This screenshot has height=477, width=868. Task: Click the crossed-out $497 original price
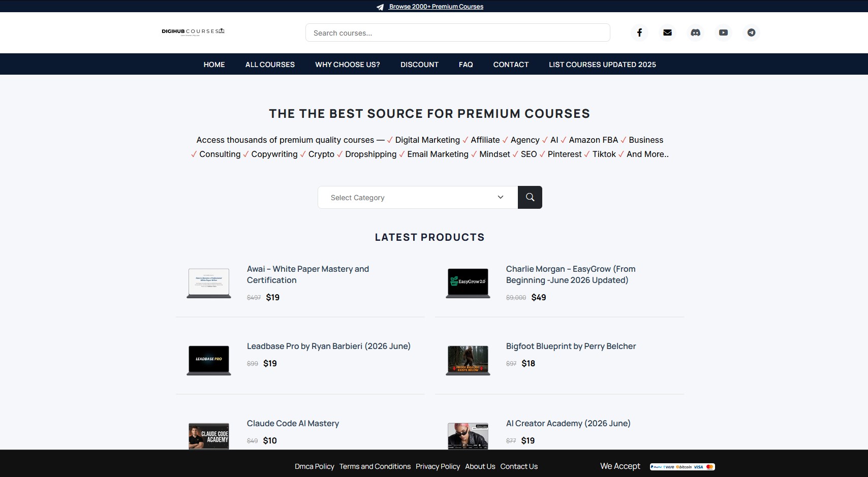click(x=254, y=298)
